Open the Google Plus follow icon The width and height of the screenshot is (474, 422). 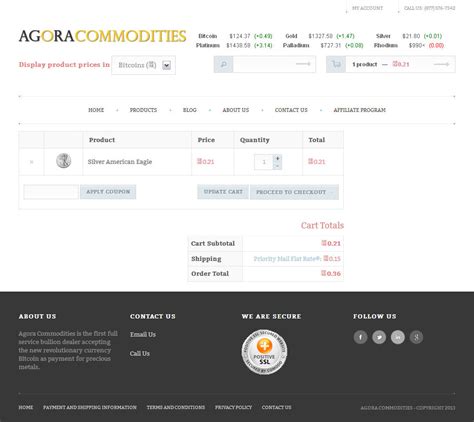tap(416, 337)
